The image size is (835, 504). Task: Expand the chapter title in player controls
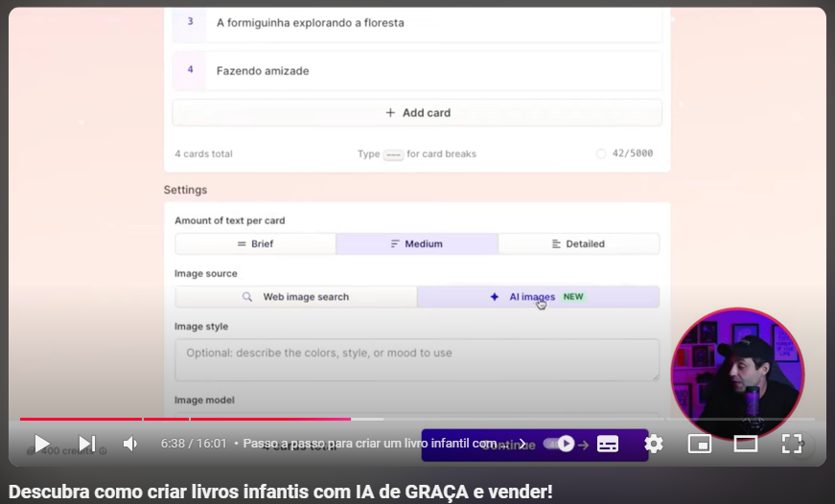coord(383,444)
